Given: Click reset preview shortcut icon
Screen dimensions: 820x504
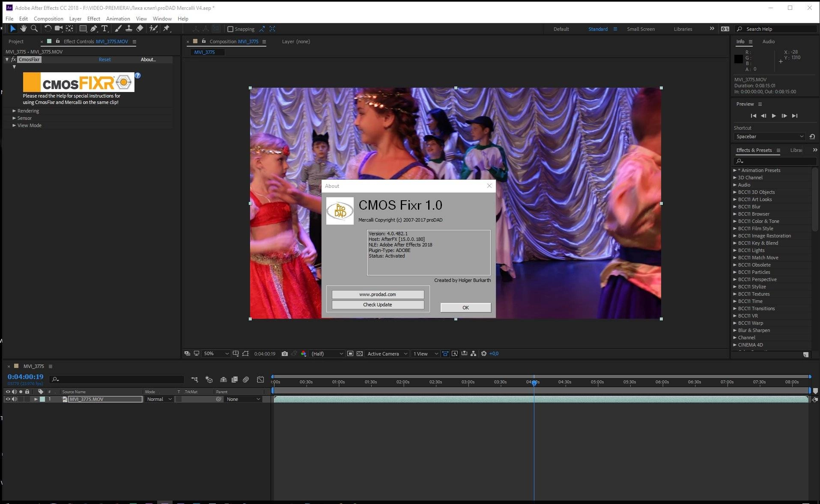Looking at the screenshot, I should click(812, 136).
